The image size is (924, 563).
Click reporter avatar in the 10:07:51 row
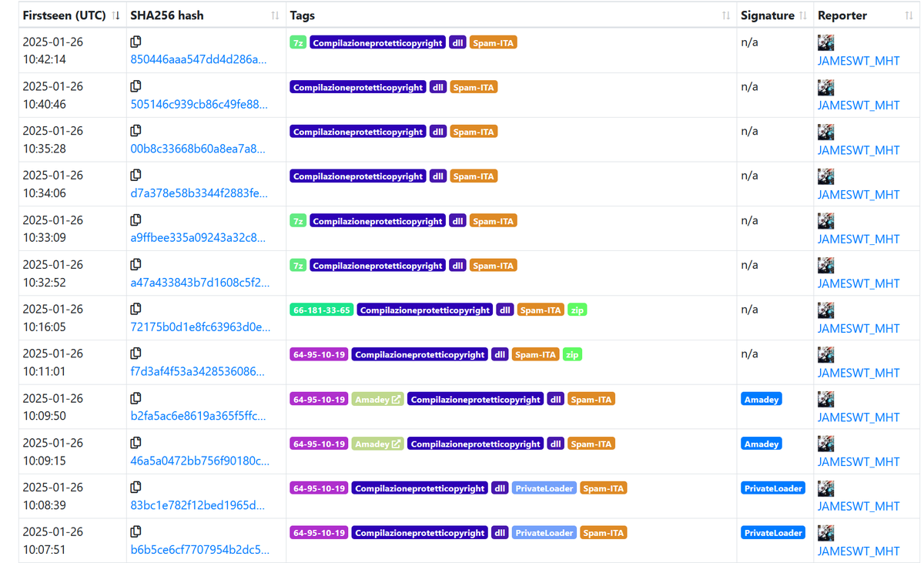[x=825, y=533]
